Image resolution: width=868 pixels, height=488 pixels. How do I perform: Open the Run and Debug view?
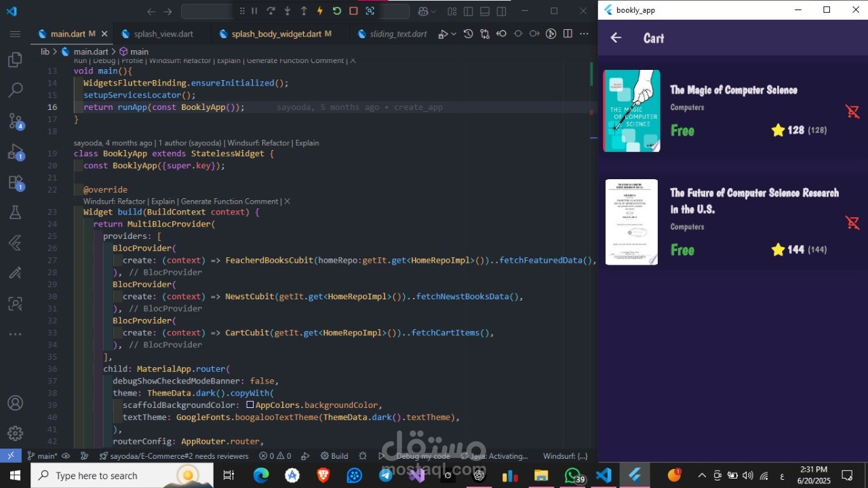click(x=15, y=151)
